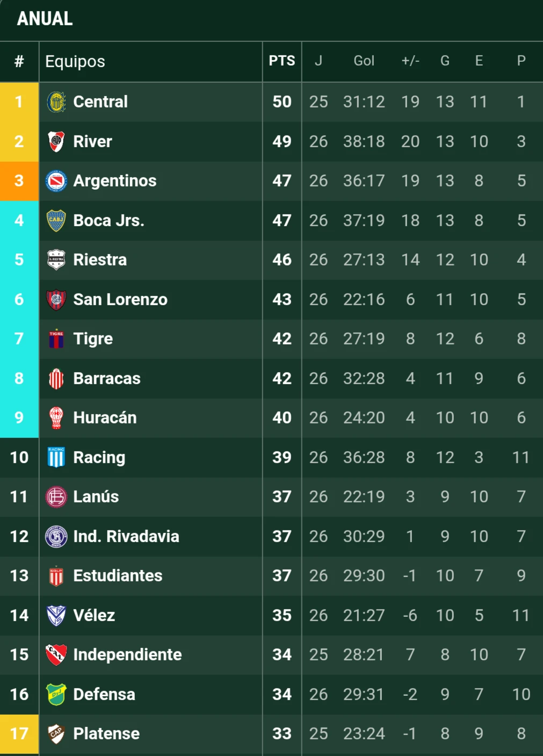Viewport: 543px width, 756px height.
Task: Click the Estudiantes team name
Action: pos(118,575)
